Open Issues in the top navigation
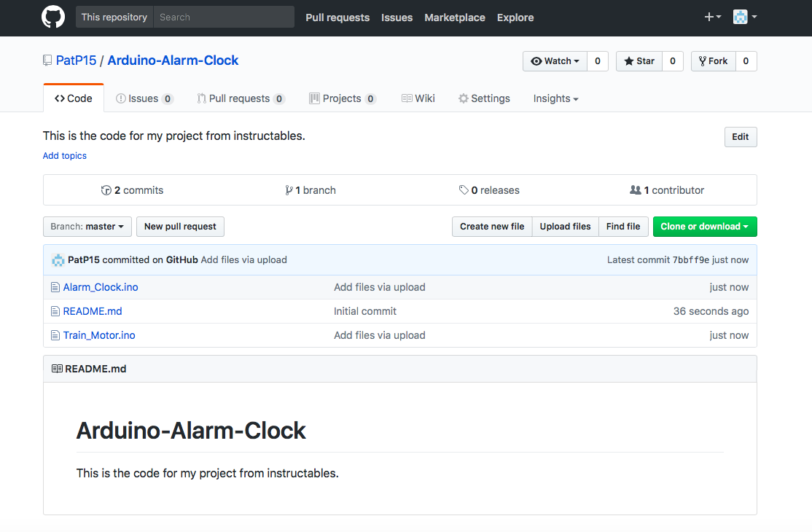The width and height of the screenshot is (812, 532). pyautogui.click(x=397, y=17)
